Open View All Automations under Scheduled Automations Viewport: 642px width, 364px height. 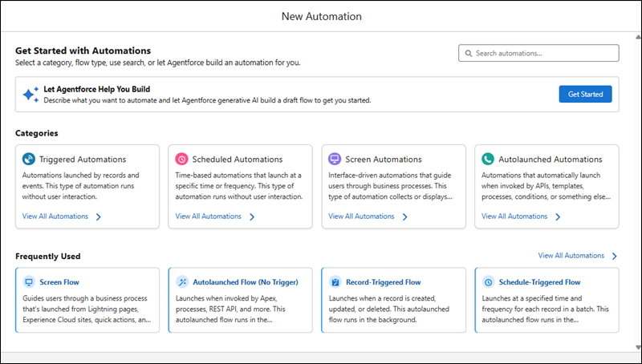[208, 216]
